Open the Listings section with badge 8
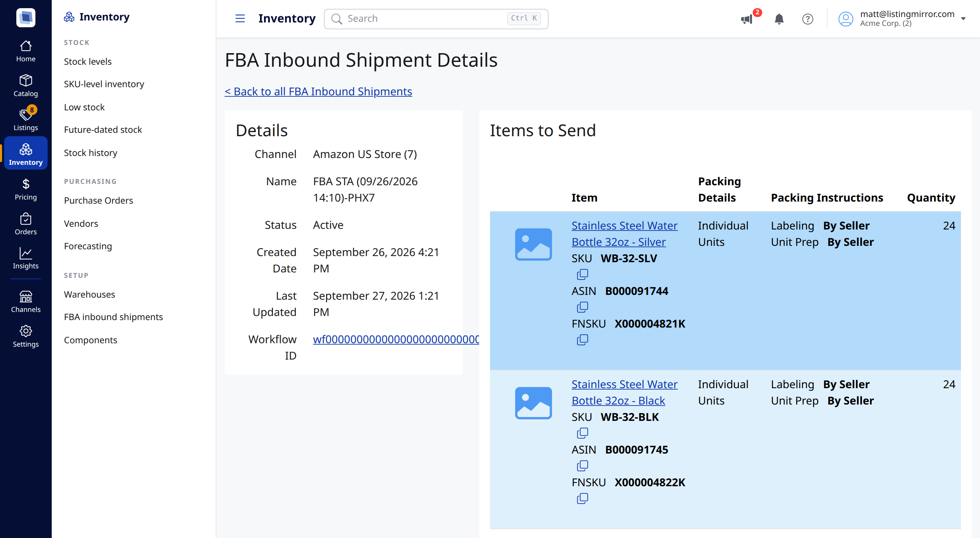The height and width of the screenshot is (538, 980). pos(26,119)
